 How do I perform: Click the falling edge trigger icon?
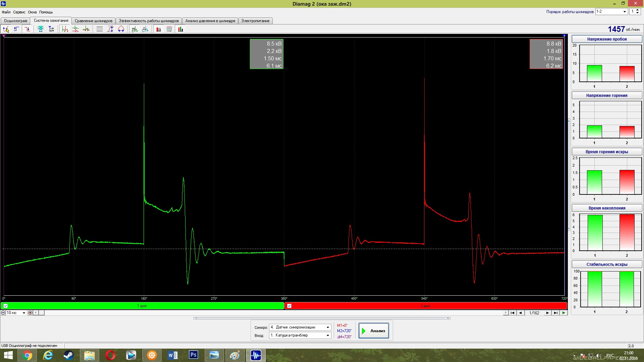coord(27,29)
